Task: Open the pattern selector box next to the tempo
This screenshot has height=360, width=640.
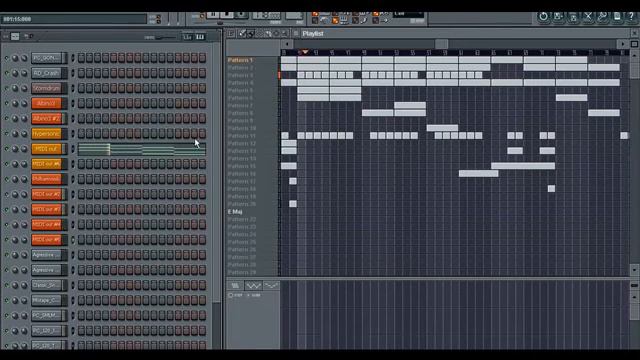Action: [294, 16]
